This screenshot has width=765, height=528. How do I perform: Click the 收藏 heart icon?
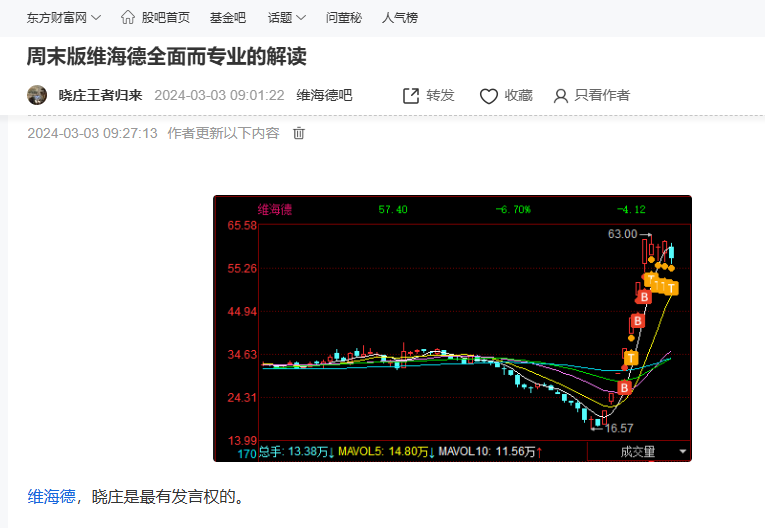coord(488,96)
